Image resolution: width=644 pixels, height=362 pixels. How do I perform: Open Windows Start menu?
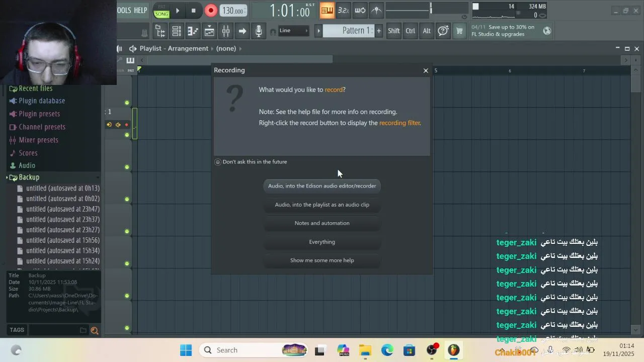(186, 350)
